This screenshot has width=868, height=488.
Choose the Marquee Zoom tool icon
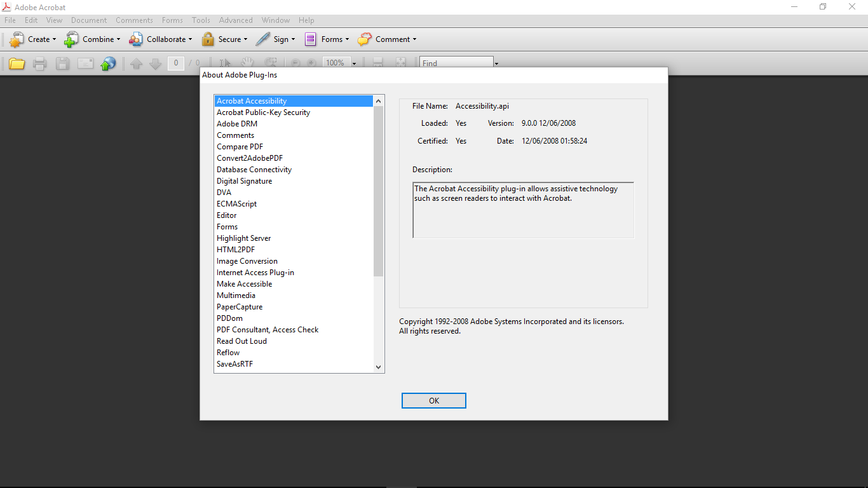coord(271,62)
